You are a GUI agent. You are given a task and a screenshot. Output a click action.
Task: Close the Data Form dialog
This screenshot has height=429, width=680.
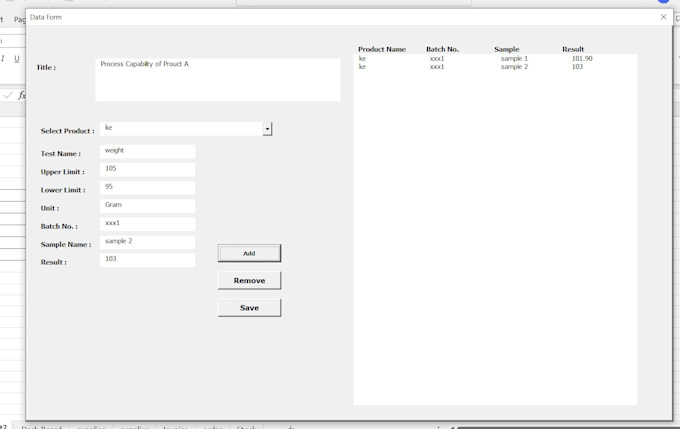coord(664,17)
